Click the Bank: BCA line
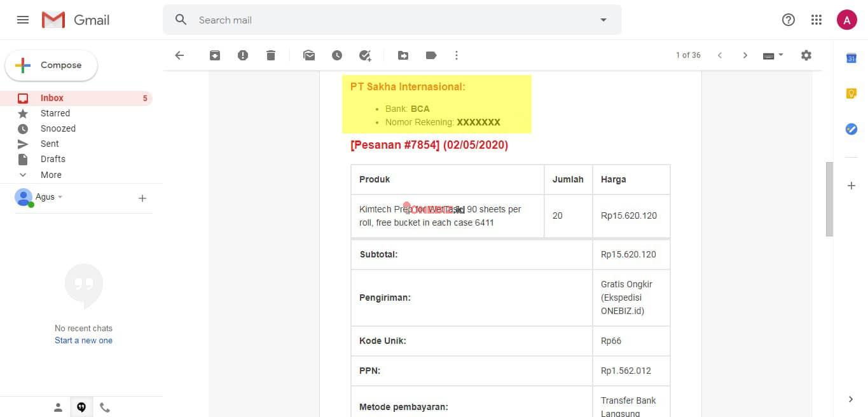The width and height of the screenshot is (868, 417). pos(408,109)
